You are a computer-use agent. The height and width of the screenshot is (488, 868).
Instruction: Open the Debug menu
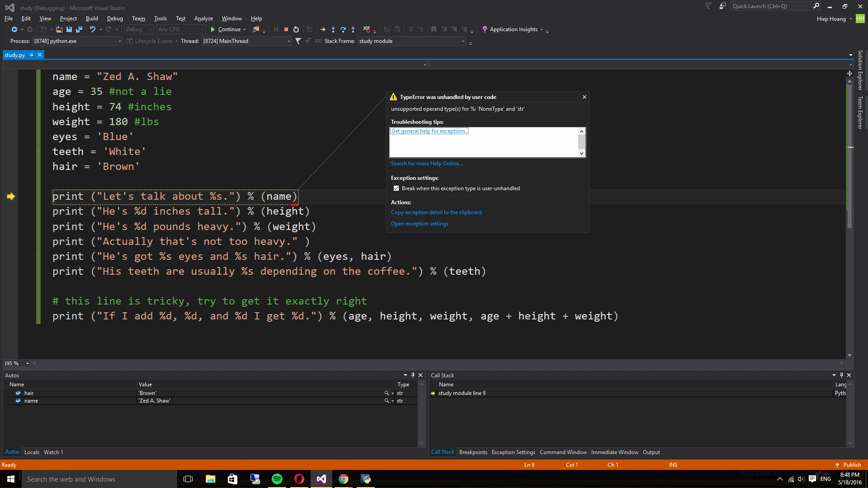[115, 19]
